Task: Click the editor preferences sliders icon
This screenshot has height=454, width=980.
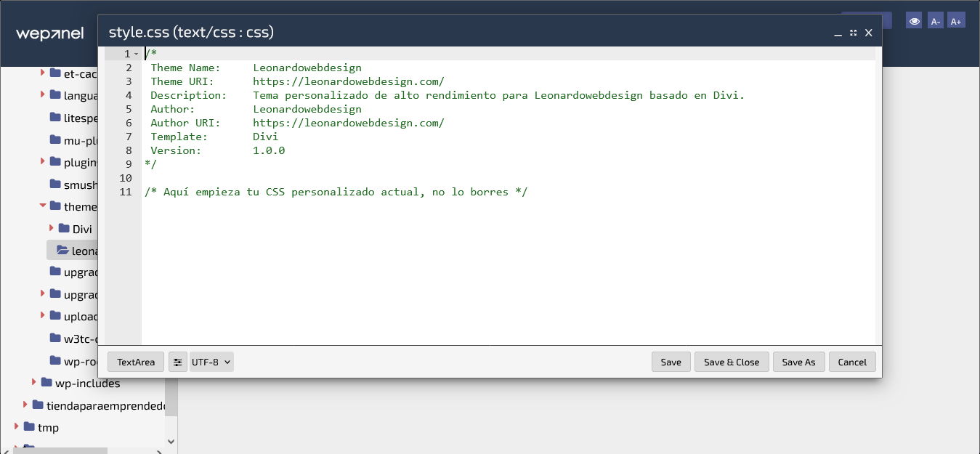Action: point(178,362)
